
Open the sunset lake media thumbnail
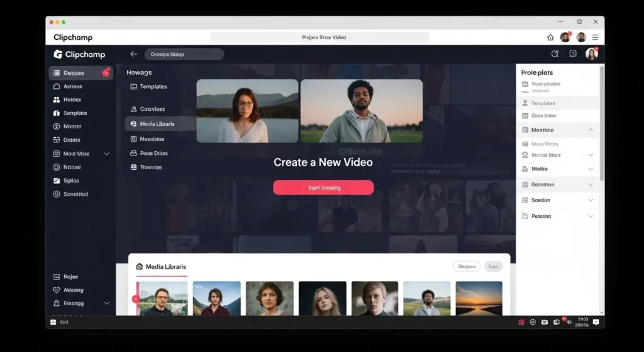click(479, 298)
